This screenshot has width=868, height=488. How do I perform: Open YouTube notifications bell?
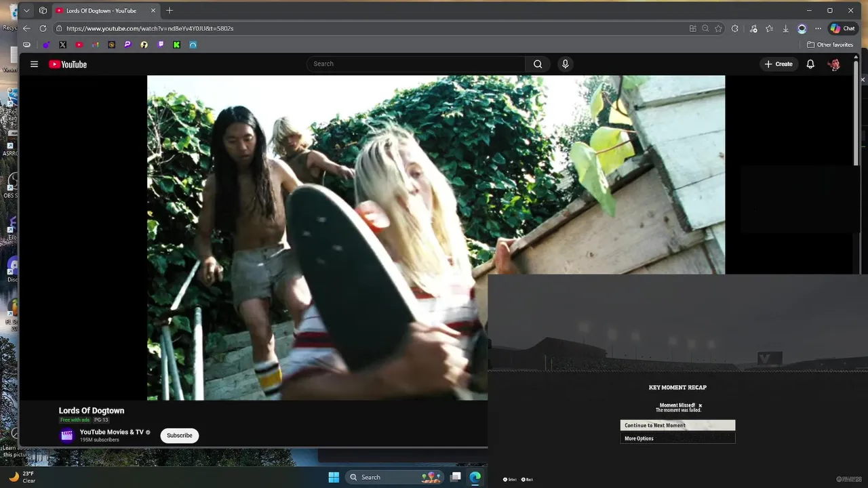[x=810, y=64]
